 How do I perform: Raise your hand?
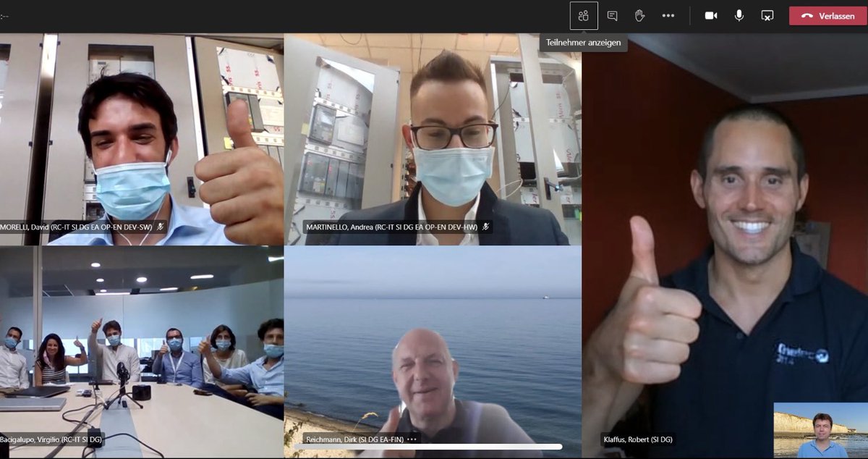(x=640, y=15)
